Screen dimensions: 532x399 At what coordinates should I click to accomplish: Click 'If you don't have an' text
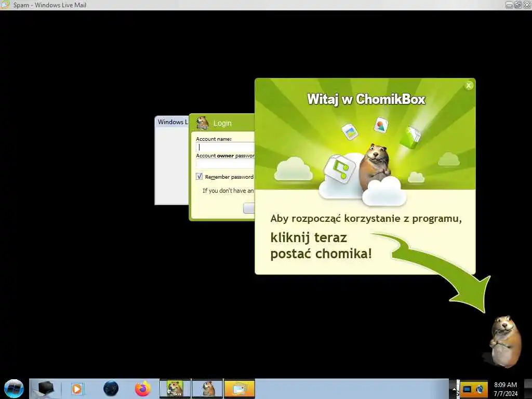coord(228,191)
